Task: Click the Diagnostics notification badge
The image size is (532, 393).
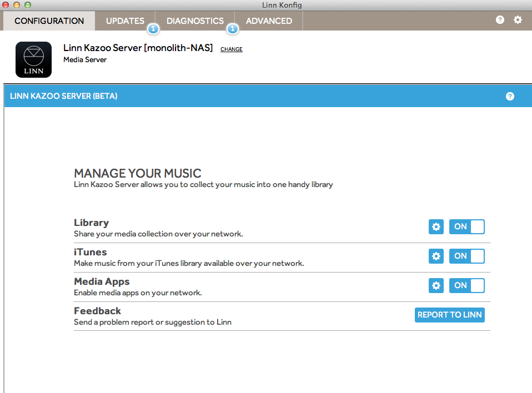Action: tap(233, 29)
